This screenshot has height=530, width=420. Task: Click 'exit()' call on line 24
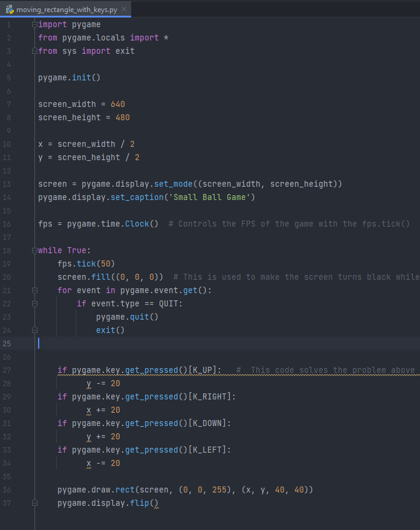110,330
